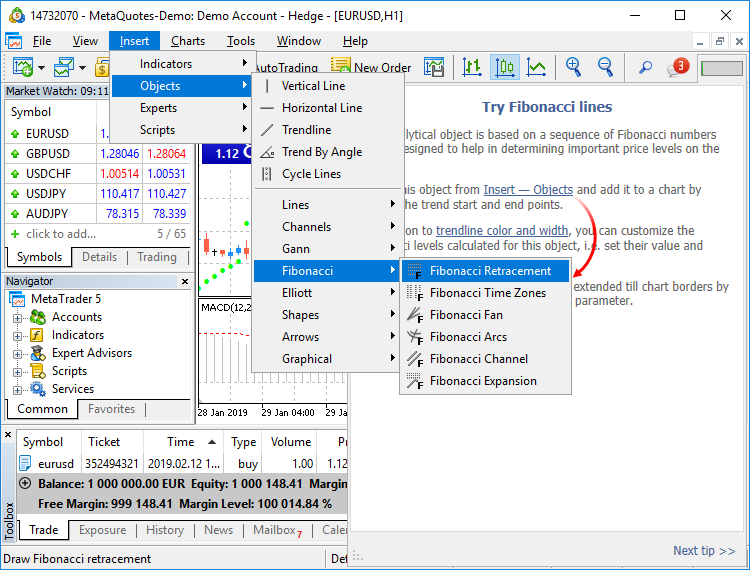Choose Fibonacci Fan object
The height and width of the screenshot is (570, 750).
[x=466, y=315]
